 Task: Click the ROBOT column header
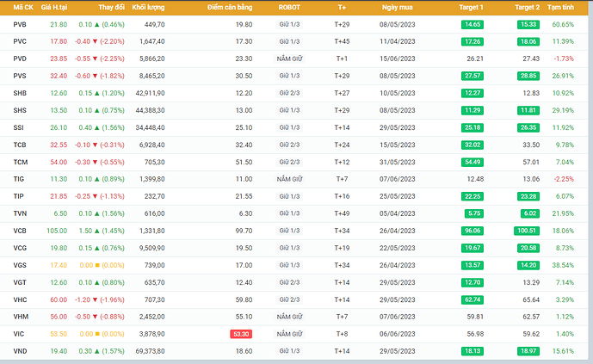click(289, 7)
